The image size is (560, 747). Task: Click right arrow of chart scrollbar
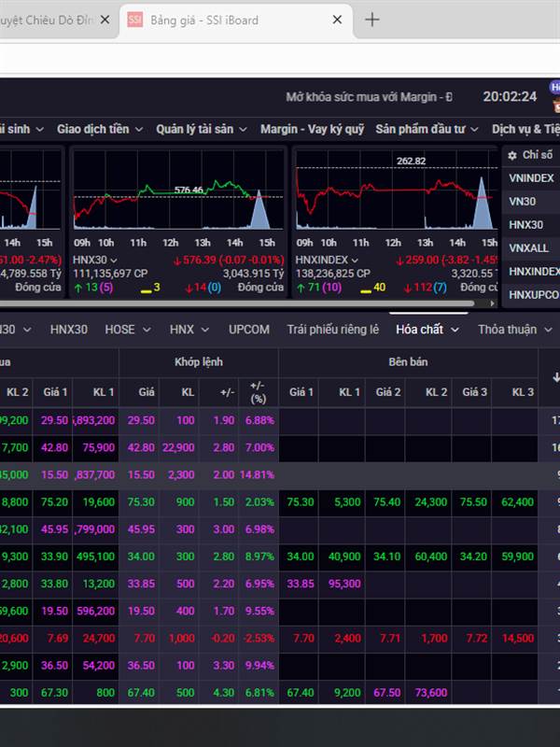pyautogui.click(x=492, y=303)
